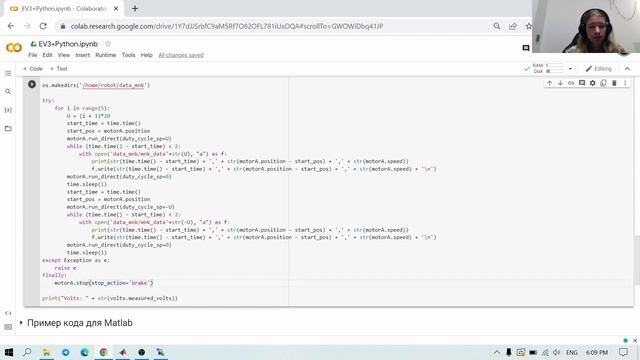
Task: Expand runtime connection dropdown arrow
Action: pyautogui.click(x=570, y=69)
